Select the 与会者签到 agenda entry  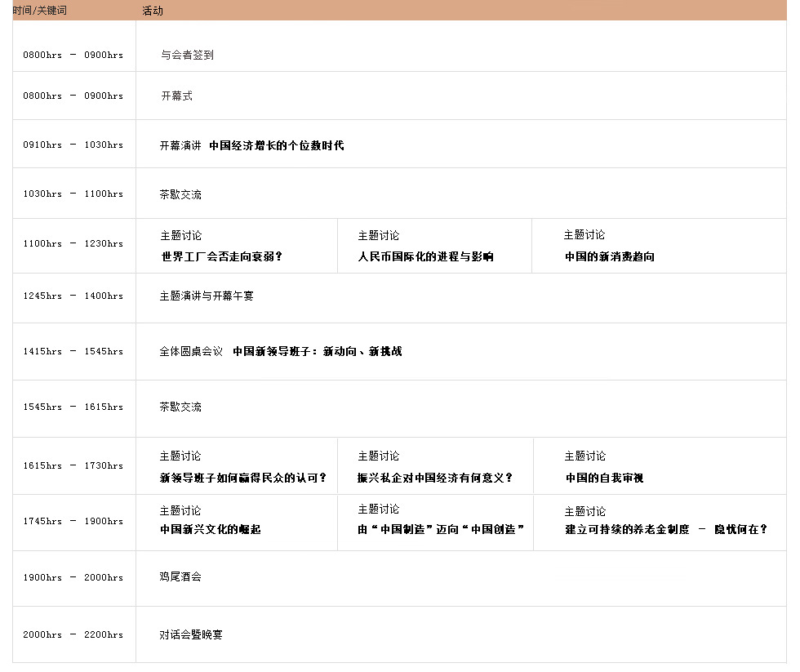[187, 55]
